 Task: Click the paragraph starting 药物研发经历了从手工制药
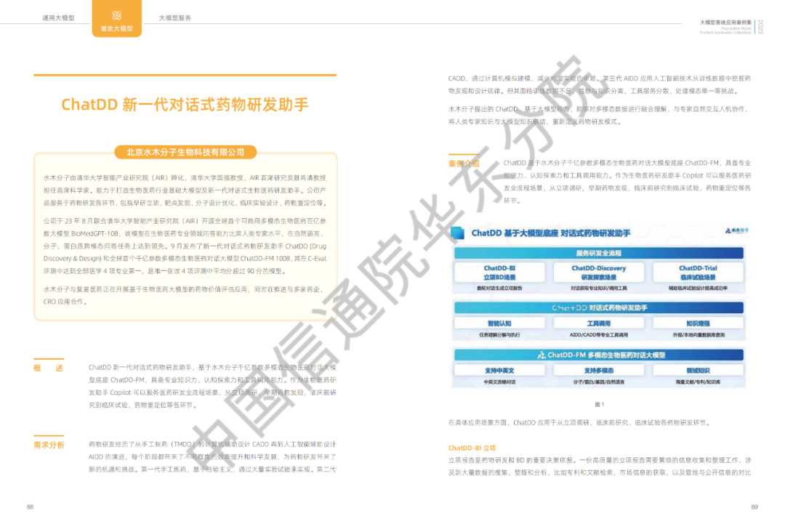(212, 456)
